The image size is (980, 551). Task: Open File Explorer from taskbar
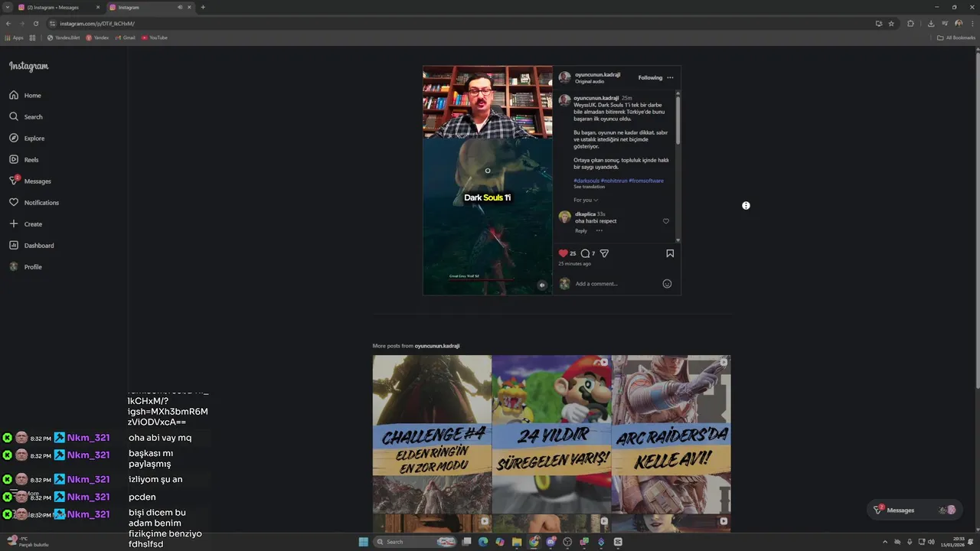pos(517,542)
